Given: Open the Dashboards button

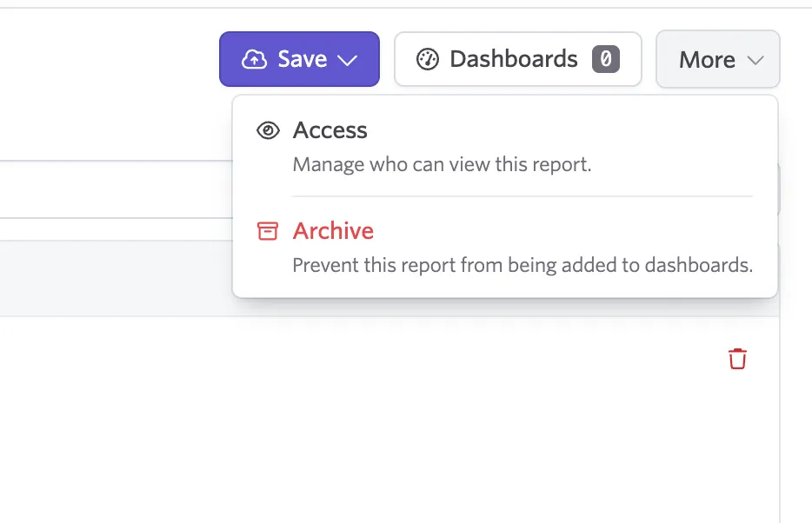Looking at the screenshot, I should 518,59.
